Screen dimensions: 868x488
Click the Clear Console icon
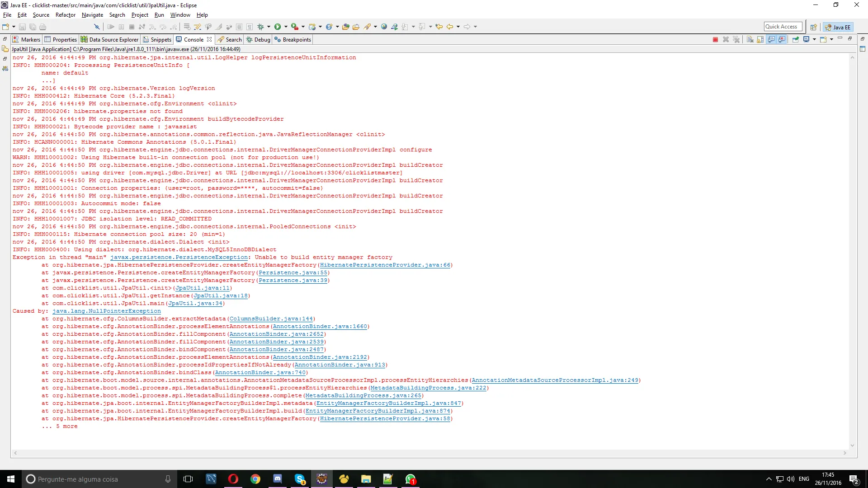[750, 40]
